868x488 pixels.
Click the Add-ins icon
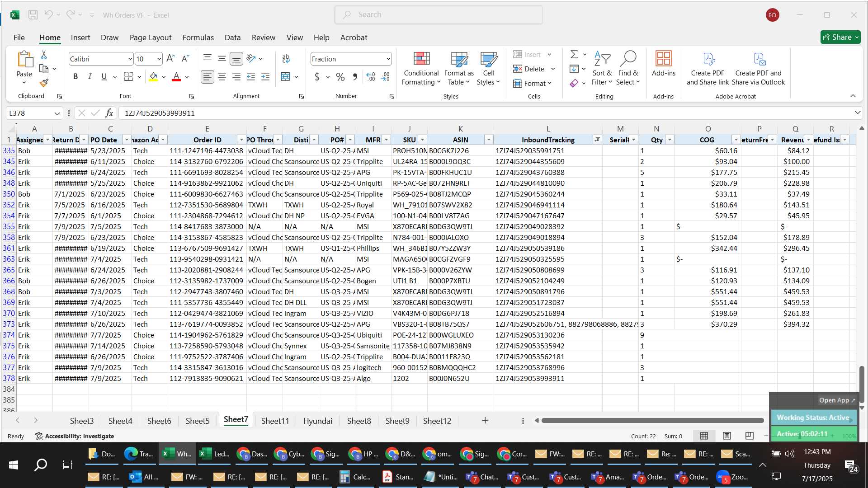663,58
